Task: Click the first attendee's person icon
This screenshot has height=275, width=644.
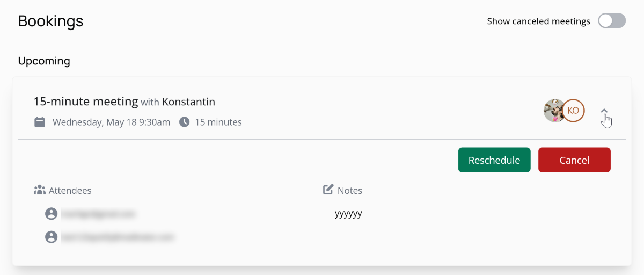Action: (x=51, y=214)
